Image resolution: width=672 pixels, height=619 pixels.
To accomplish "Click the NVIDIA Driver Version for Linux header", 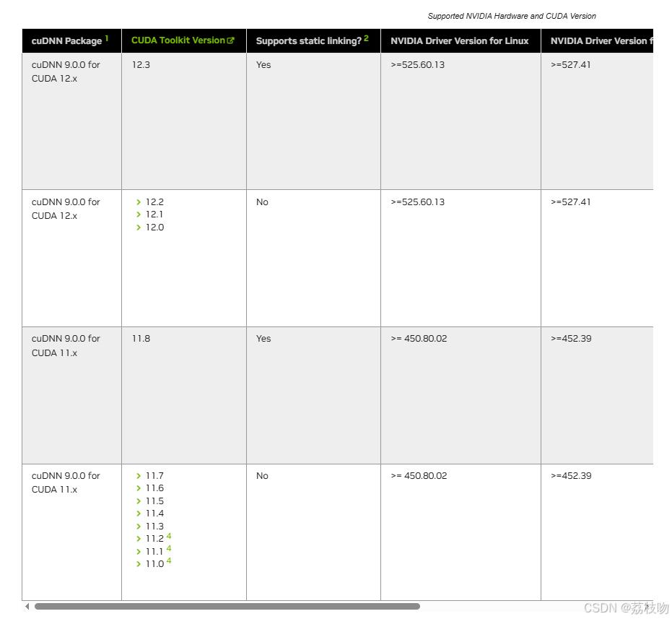I will (461, 40).
